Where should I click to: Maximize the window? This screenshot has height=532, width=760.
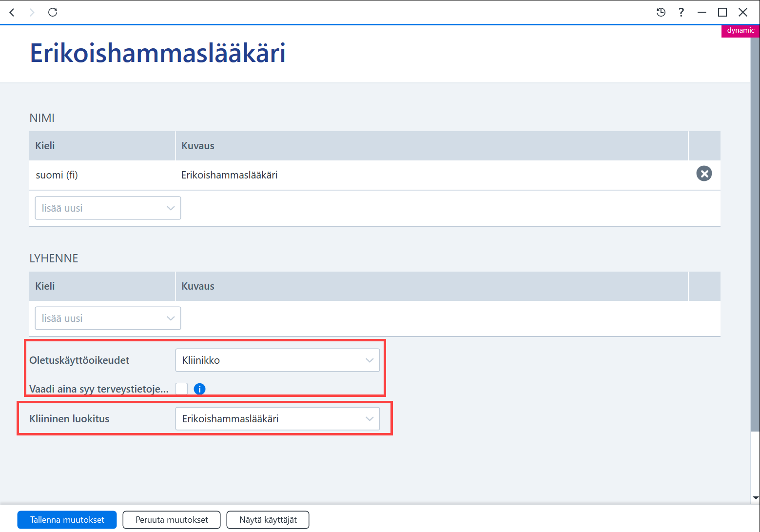point(722,12)
